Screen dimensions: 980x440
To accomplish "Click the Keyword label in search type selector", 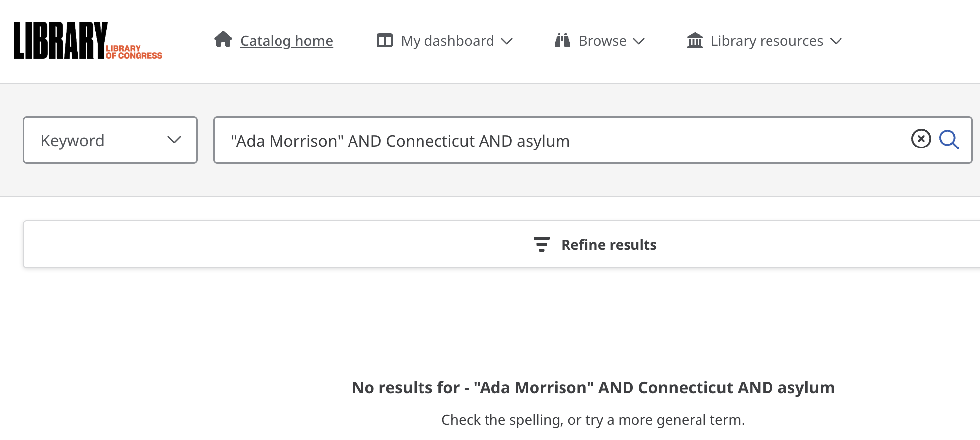I will tap(72, 141).
